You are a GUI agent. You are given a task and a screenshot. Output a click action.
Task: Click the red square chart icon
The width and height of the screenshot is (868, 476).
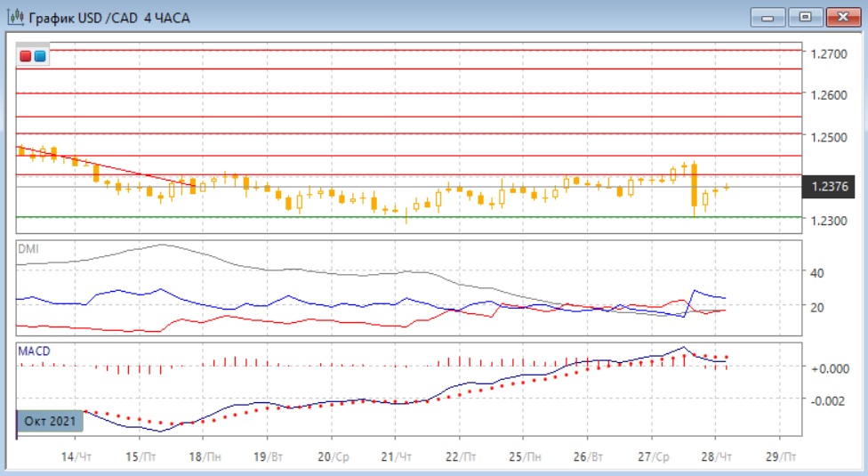click(x=26, y=56)
